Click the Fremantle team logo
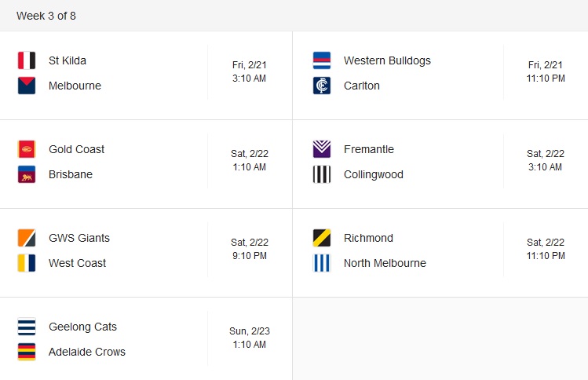588x380 pixels. coord(322,149)
